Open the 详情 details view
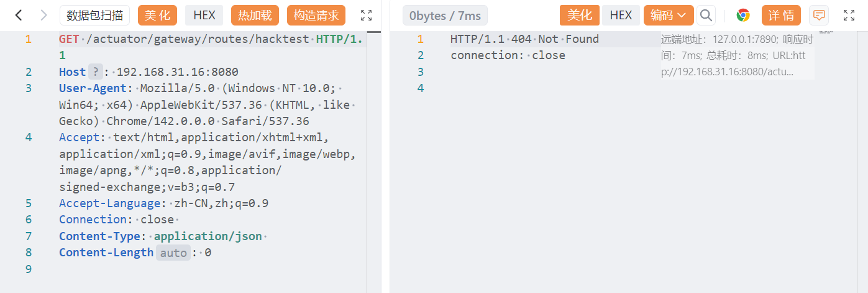The image size is (868, 293). pos(781,16)
